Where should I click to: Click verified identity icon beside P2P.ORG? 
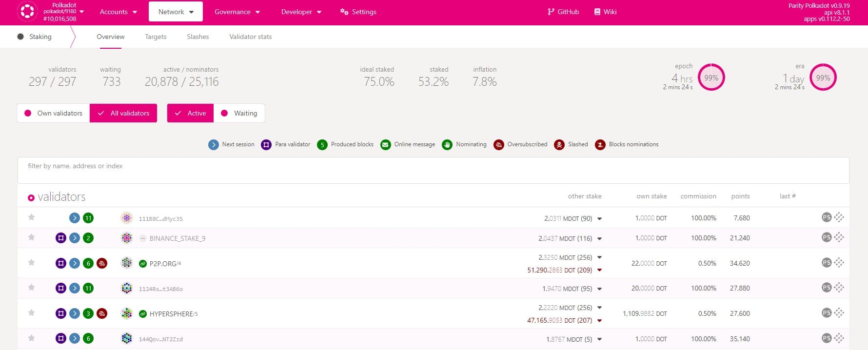[143, 264]
